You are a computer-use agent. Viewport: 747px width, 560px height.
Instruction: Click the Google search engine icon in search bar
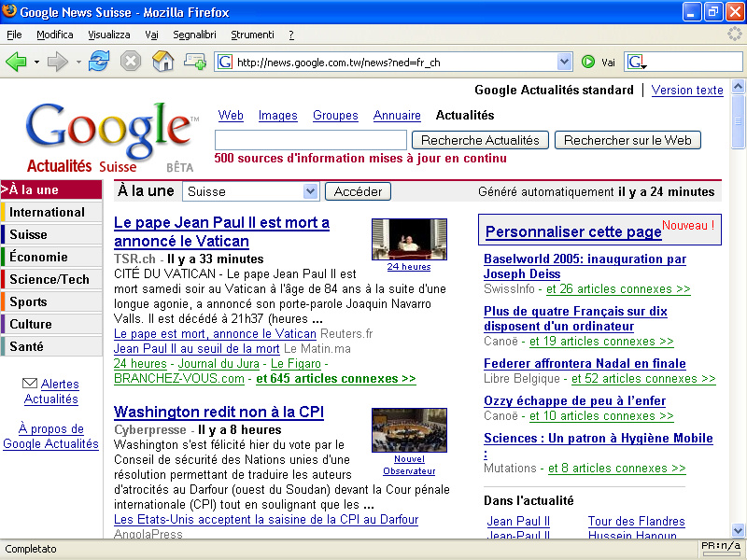pyautogui.click(x=637, y=62)
